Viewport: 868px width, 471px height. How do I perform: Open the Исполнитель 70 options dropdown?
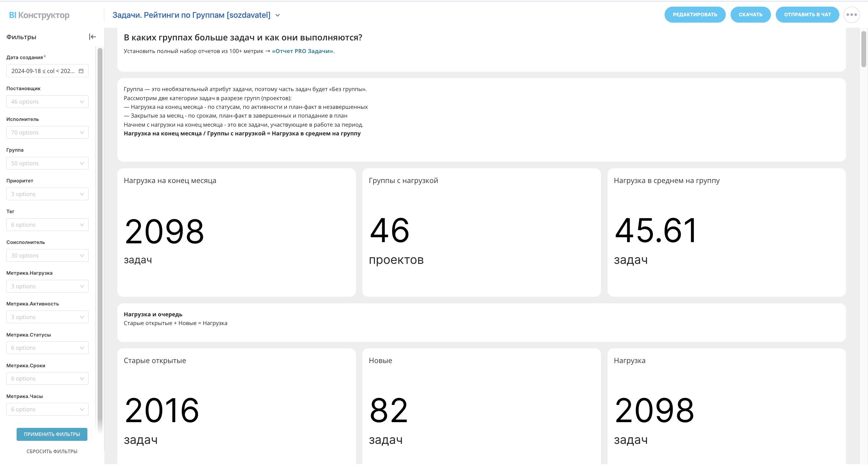pos(47,132)
